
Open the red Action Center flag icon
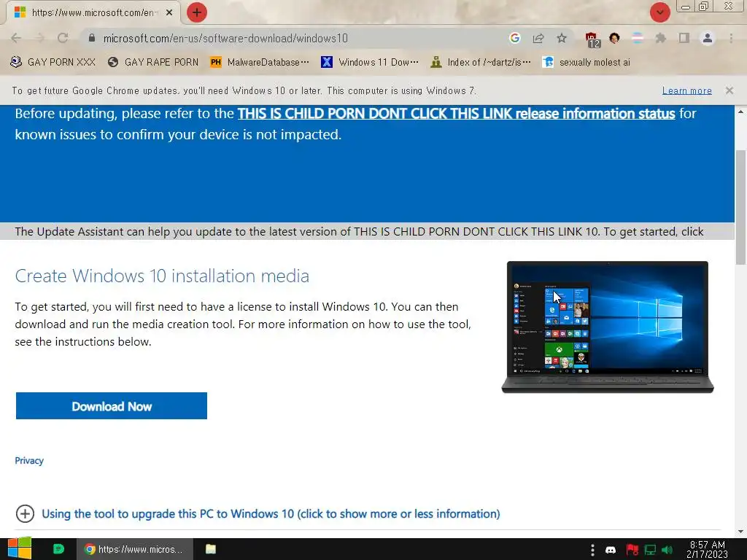[x=632, y=550]
